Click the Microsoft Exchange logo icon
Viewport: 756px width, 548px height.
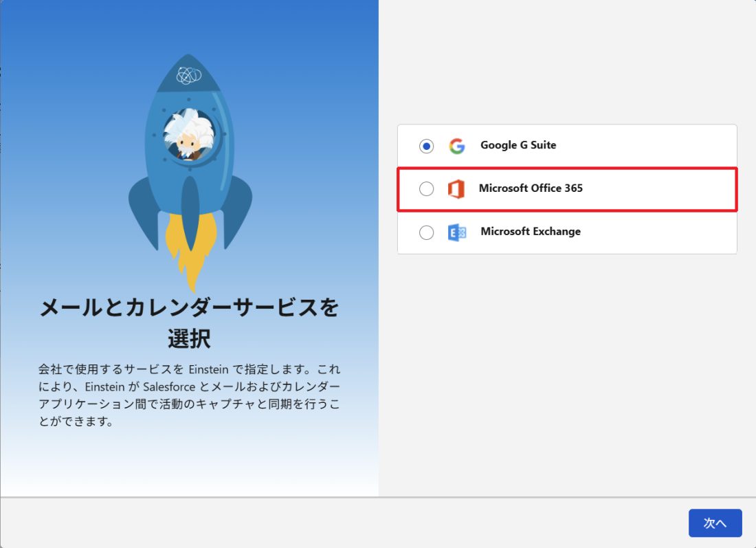point(456,232)
